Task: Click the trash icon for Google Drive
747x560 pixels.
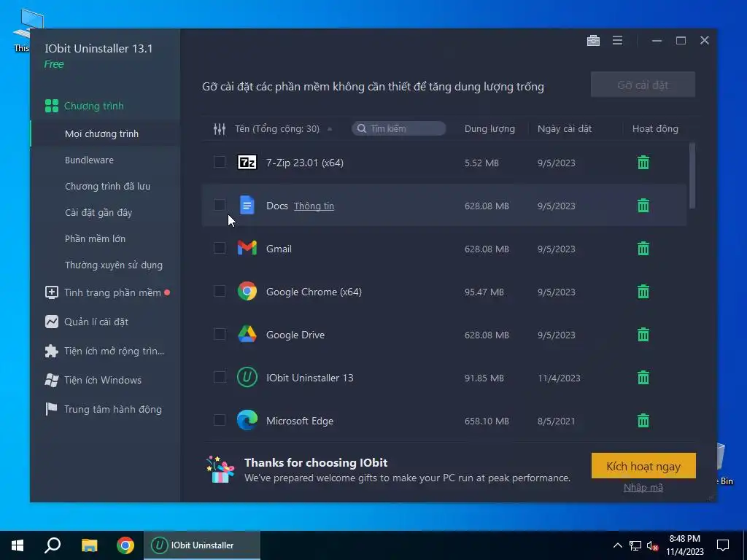Action: 643,334
